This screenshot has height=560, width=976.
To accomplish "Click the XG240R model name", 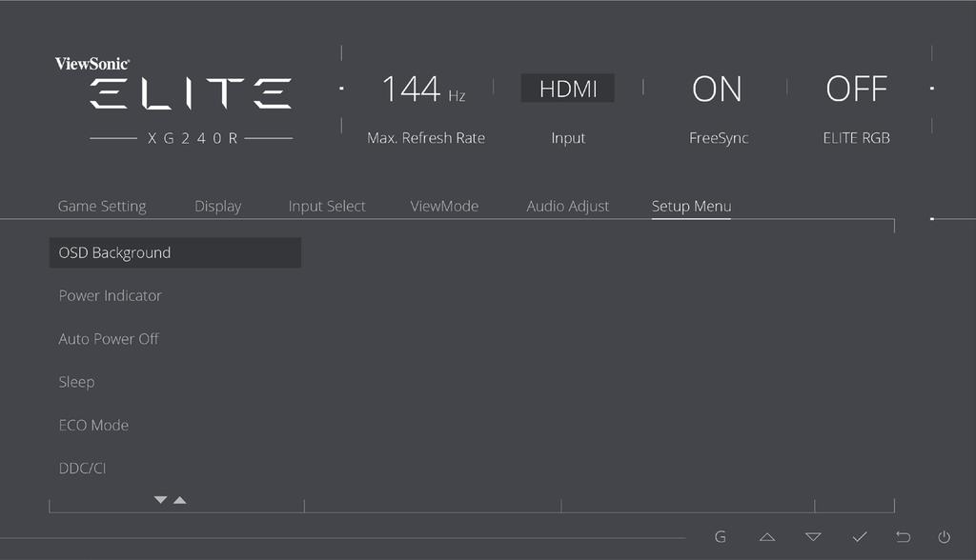I will coord(193,138).
